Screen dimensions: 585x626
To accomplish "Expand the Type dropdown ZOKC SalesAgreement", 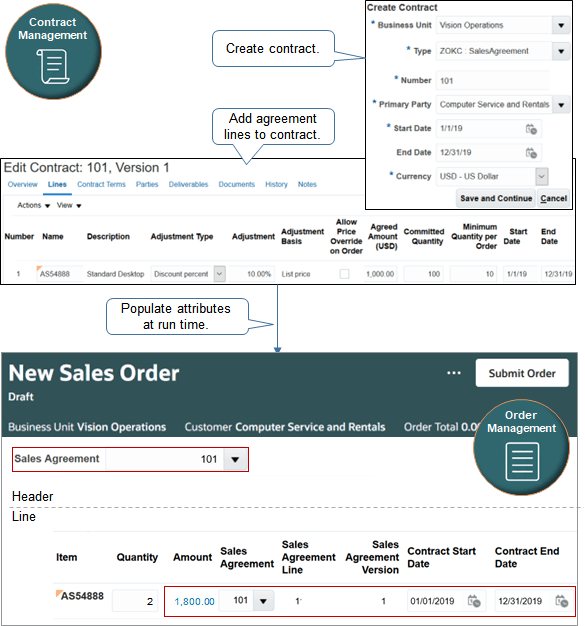I will pos(561,51).
